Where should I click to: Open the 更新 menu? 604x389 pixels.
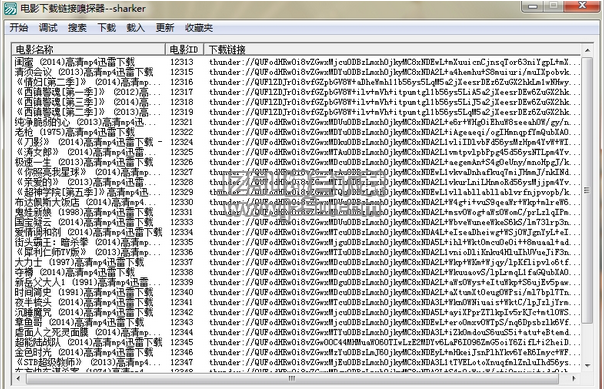165,28
